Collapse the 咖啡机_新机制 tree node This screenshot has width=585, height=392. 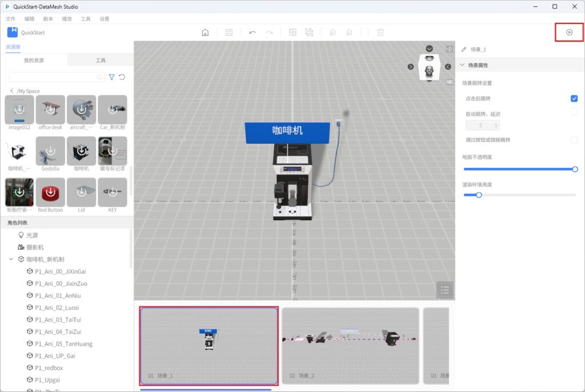(11, 259)
